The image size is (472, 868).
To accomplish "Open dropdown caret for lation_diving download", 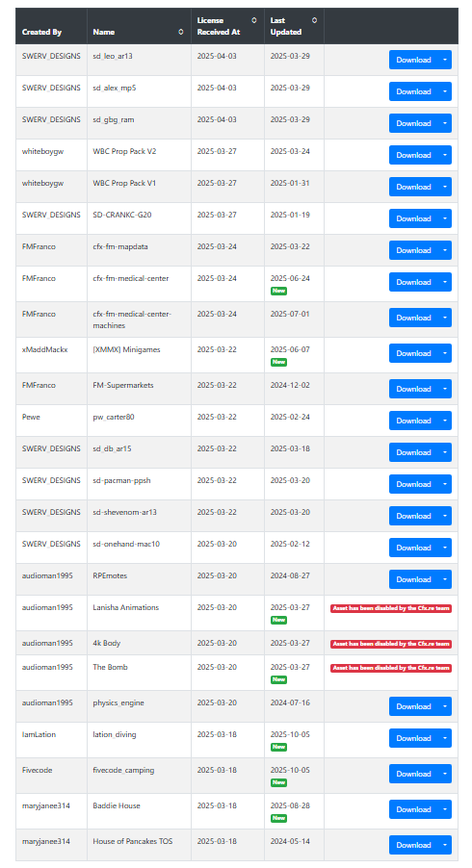I will point(445,738).
